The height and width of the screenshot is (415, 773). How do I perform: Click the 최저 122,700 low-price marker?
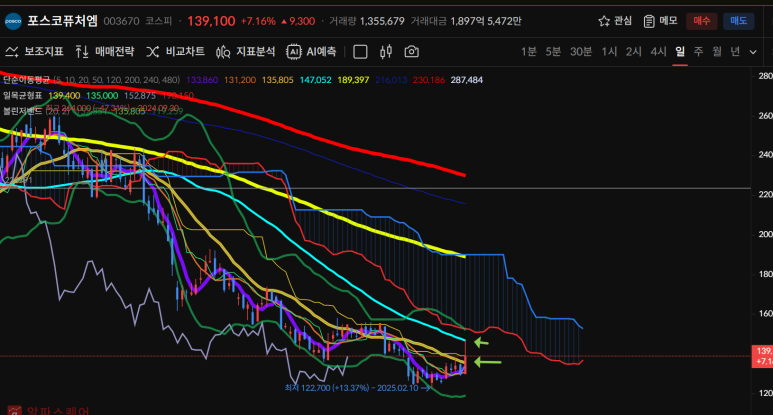point(357,388)
